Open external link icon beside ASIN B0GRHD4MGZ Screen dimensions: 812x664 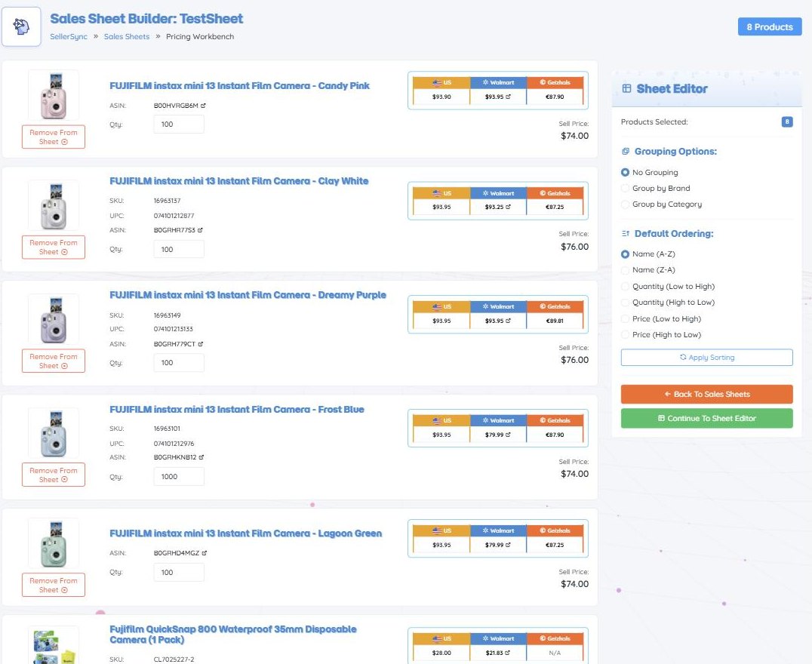click(204, 553)
